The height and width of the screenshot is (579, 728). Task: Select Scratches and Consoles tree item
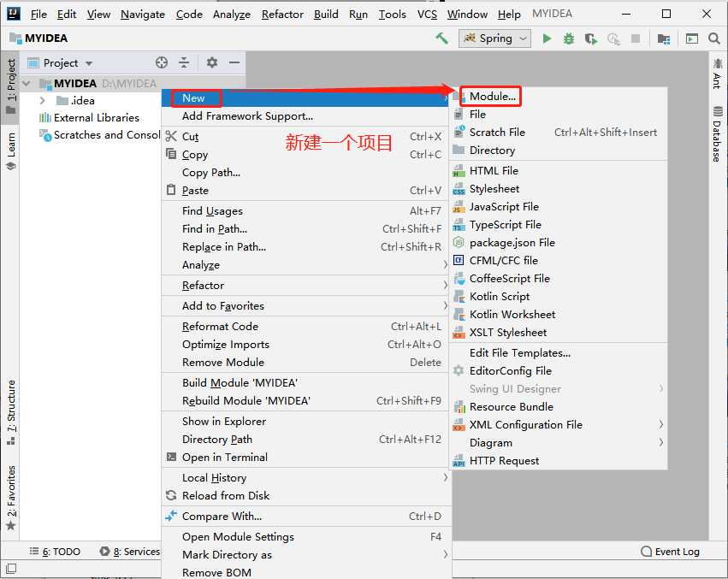click(100, 135)
